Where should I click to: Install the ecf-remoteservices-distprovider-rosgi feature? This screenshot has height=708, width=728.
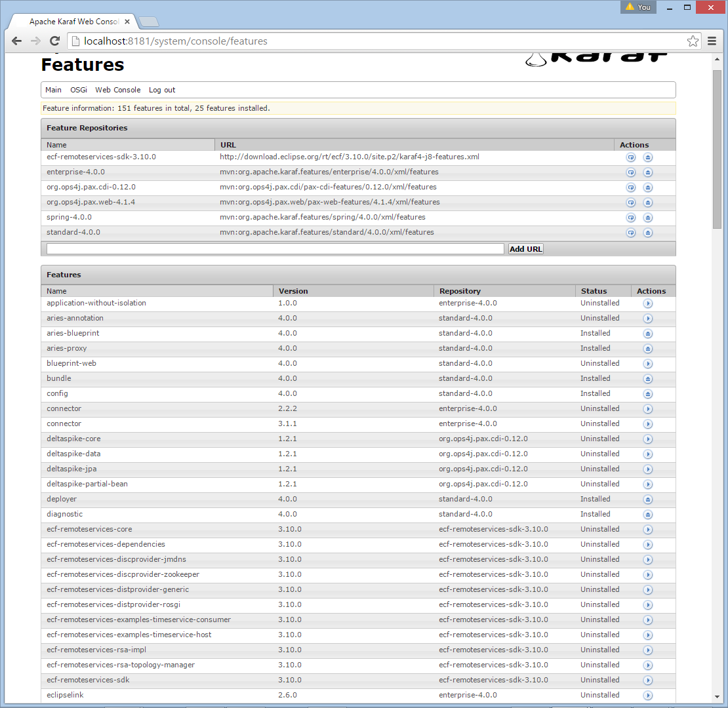click(x=648, y=605)
